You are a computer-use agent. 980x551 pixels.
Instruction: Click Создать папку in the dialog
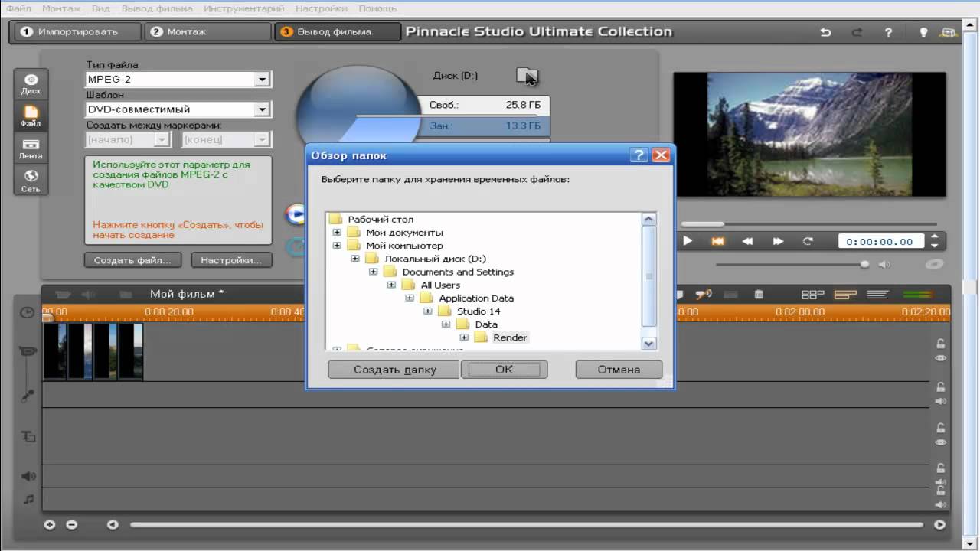click(394, 370)
